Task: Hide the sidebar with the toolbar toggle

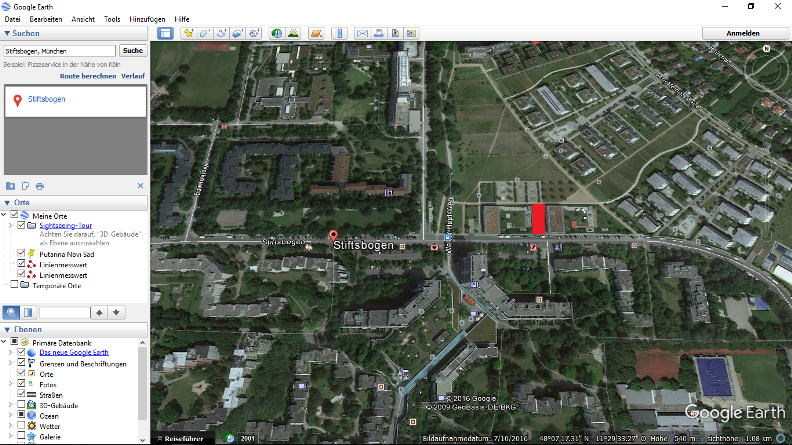Action: [165, 33]
